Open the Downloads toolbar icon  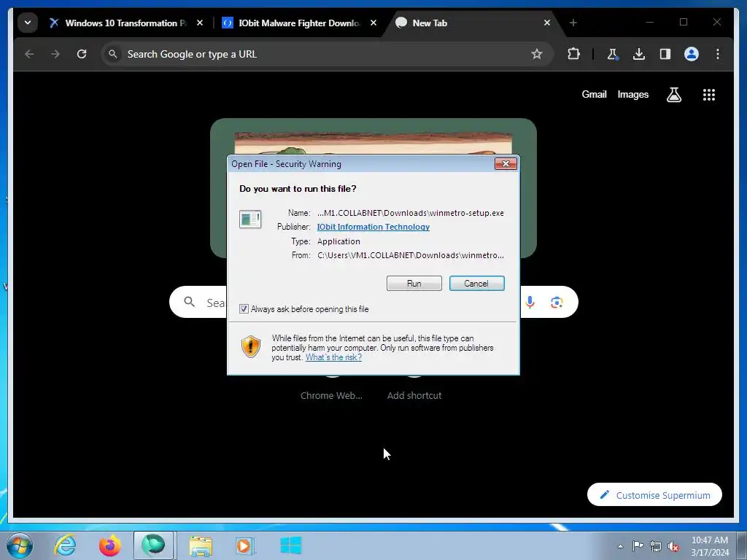coord(639,54)
